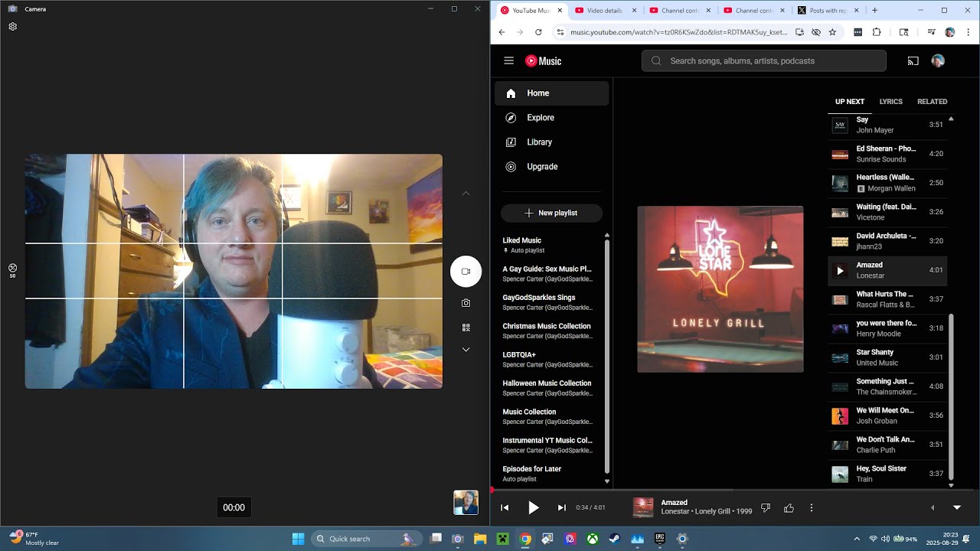The height and width of the screenshot is (551, 980).
Task: Open Steam from the taskbar
Action: (615, 539)
